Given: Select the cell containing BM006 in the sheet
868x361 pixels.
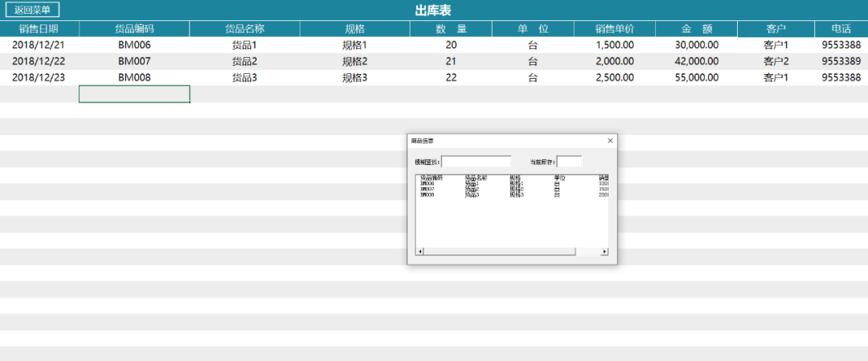Looking at the screenshot, I should [x=134, y=45].
